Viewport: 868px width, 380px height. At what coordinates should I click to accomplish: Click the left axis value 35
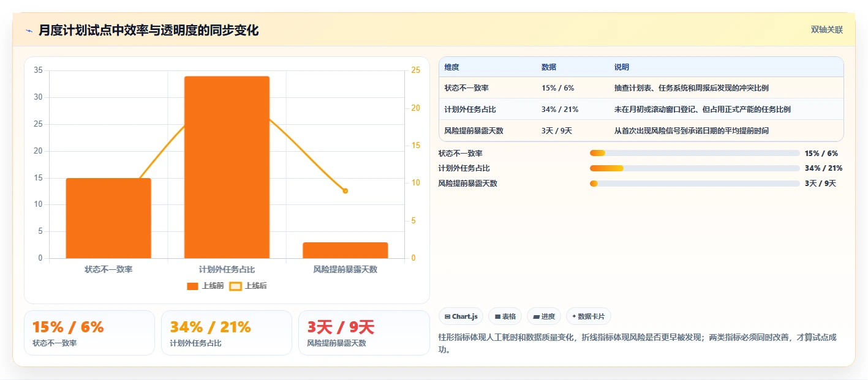[x=38, y=70]
